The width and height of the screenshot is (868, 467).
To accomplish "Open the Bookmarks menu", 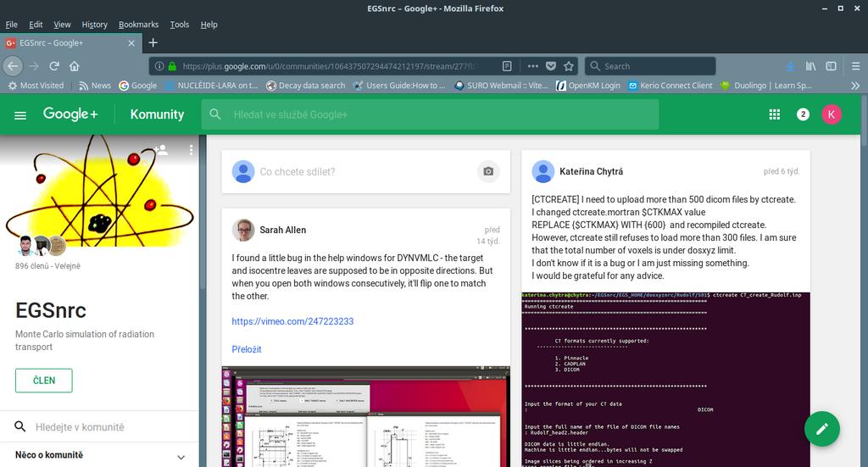I will click(138, 25).
